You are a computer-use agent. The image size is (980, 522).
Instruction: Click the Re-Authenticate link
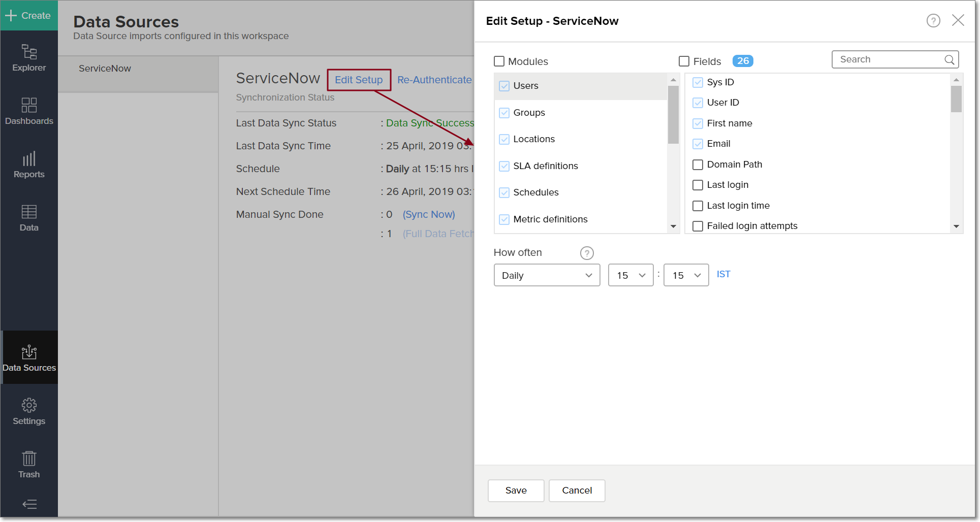click(434, 80)
